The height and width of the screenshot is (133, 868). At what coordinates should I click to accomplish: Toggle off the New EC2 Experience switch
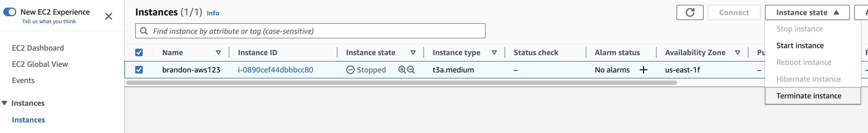click(x=10, y=12)
